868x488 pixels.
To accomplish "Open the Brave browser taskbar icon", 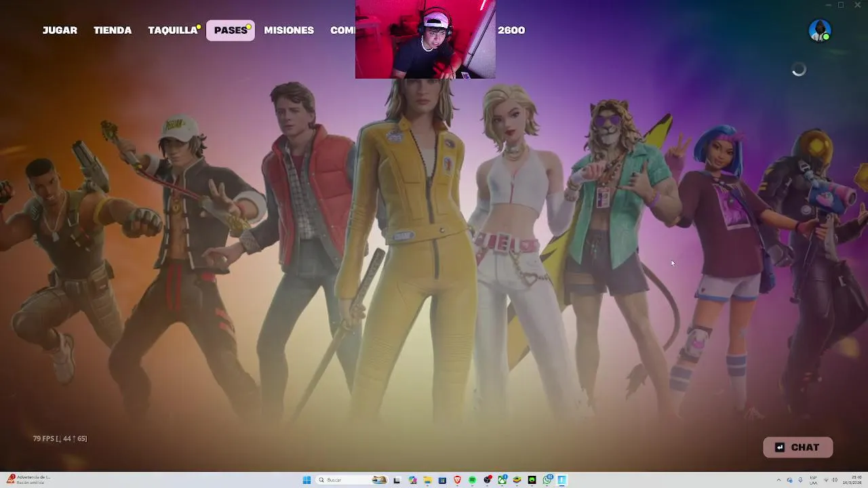I will coord(457,480).
